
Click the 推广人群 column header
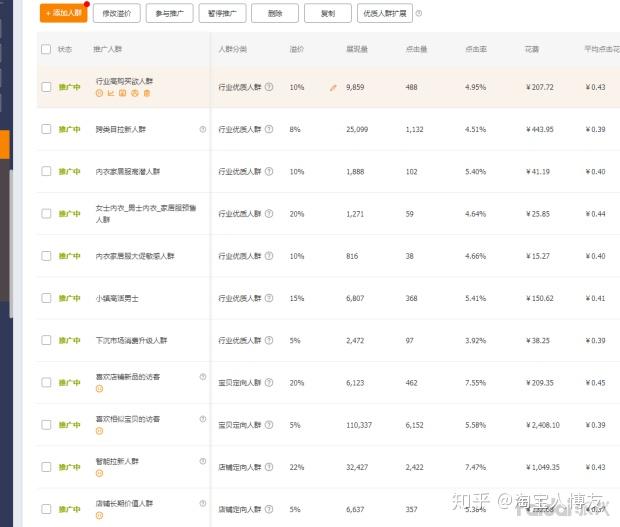pyautogui.click(x=108, y=49)
